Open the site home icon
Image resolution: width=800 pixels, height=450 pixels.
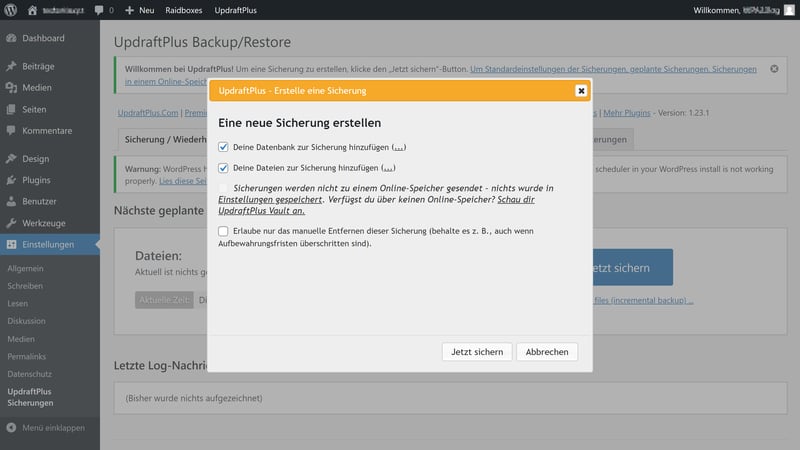coord(32,10)
